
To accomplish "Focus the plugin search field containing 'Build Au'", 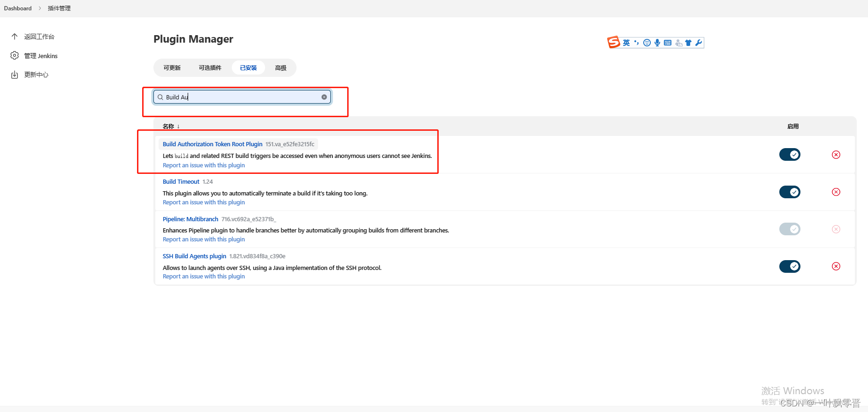I will pos(242,97).
